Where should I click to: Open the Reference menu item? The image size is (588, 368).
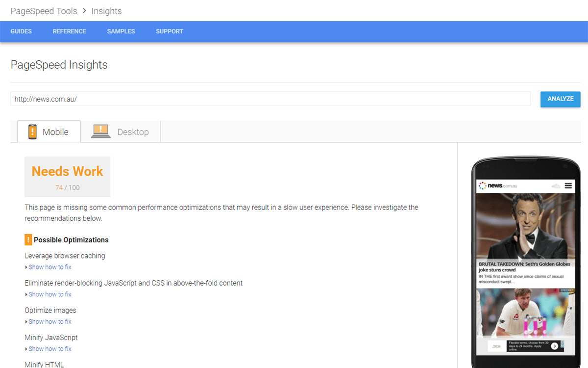(70, 31)
